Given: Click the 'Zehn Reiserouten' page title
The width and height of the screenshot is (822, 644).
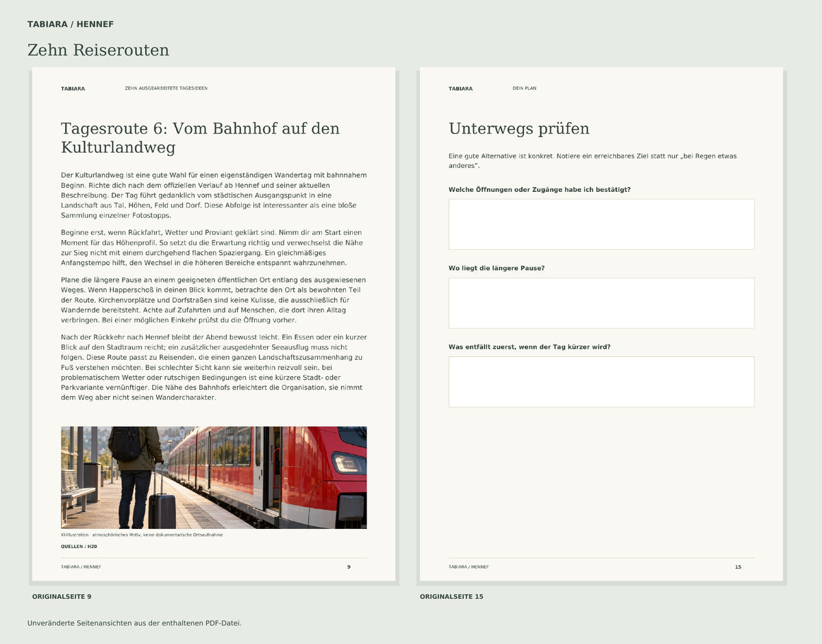Looking at the screenshot, I should pyautogui.click(x=98, y=51).
